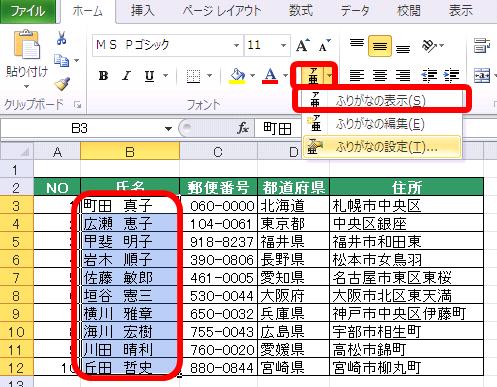This screenshot has height=387, width=497.
Task: Toggle Italic formatting
Action: click(x=126, y=76)
